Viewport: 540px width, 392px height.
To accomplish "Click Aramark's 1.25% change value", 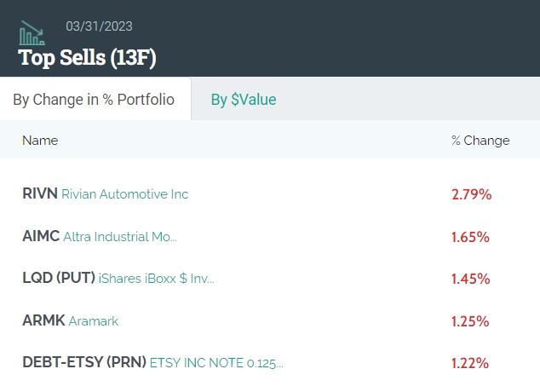I will pos(470,321).
